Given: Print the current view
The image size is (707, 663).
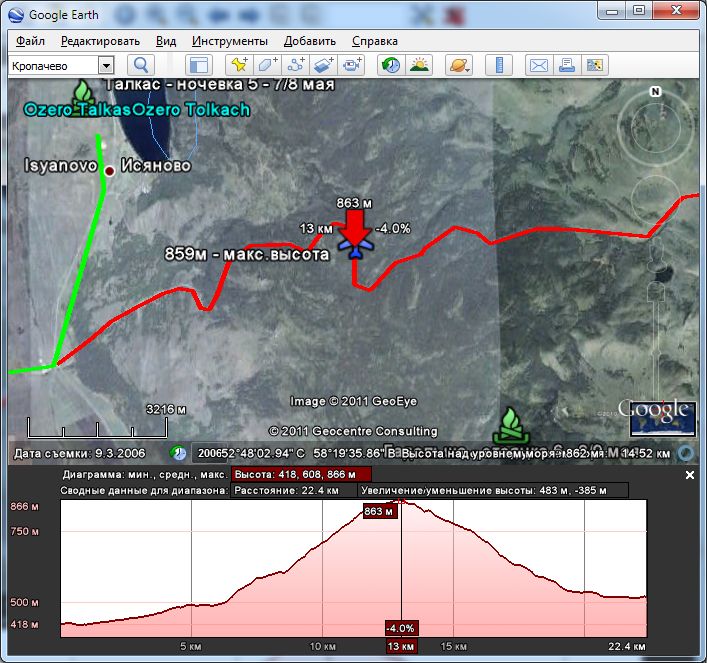Looking at the screenshot, I should 567,65.
